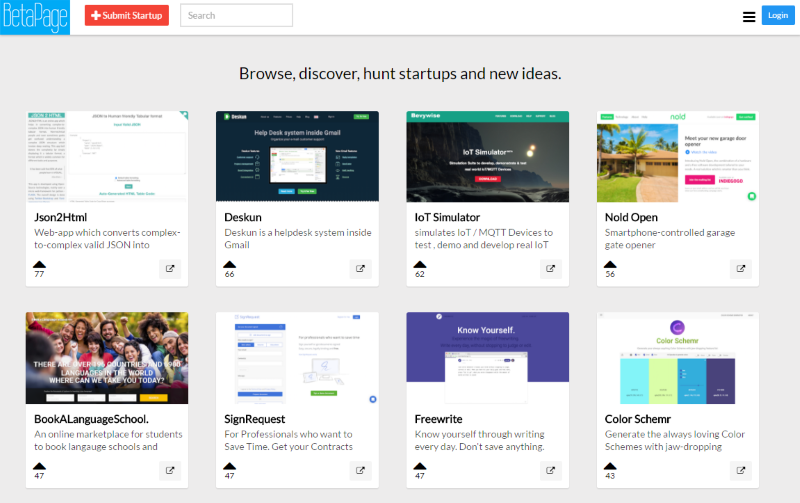Viewport: 800px width, 503px height.
Task: Click 'Smartphone-controlled garage gate opener' description
Action: coord(670,239)
